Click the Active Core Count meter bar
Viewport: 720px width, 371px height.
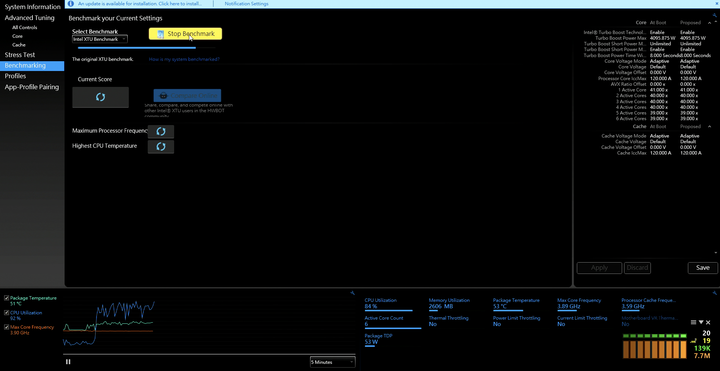[x=393, y=328]
